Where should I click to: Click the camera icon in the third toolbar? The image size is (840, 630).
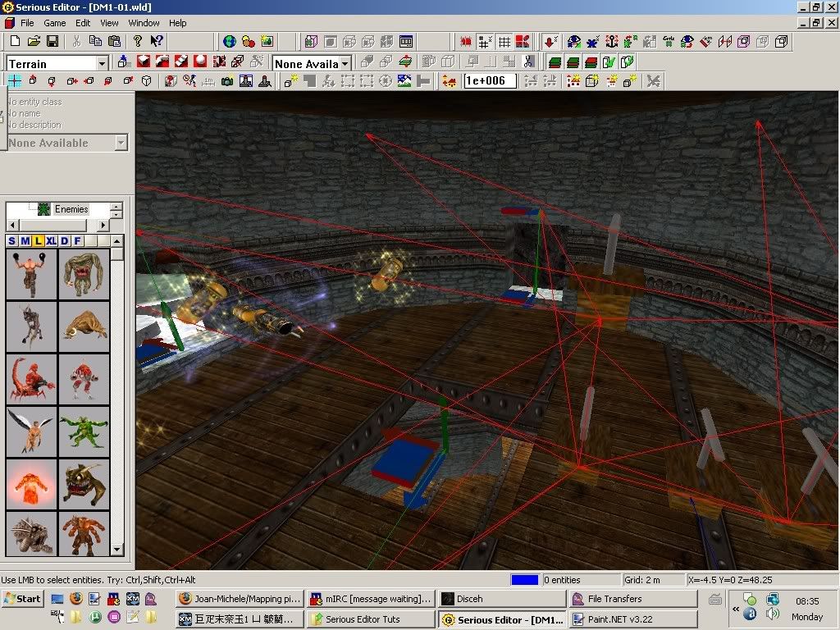tap(227, 81)
